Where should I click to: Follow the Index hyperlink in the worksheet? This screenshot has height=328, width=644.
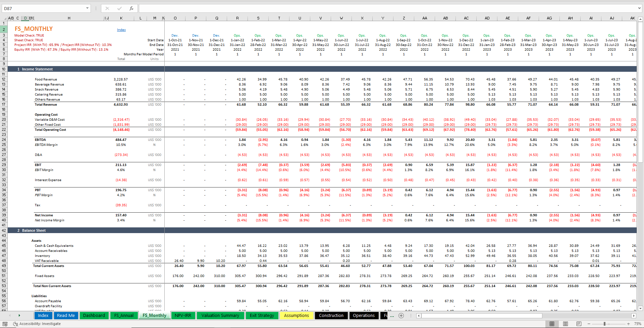pos(121,30)
